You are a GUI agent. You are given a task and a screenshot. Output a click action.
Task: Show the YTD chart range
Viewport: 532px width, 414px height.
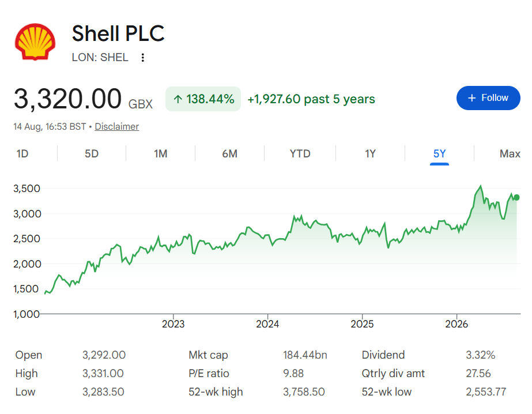[300, 154]
